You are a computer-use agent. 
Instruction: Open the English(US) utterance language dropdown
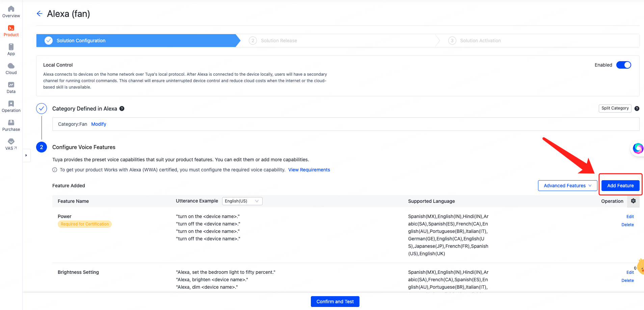click(x=242, y=201)
